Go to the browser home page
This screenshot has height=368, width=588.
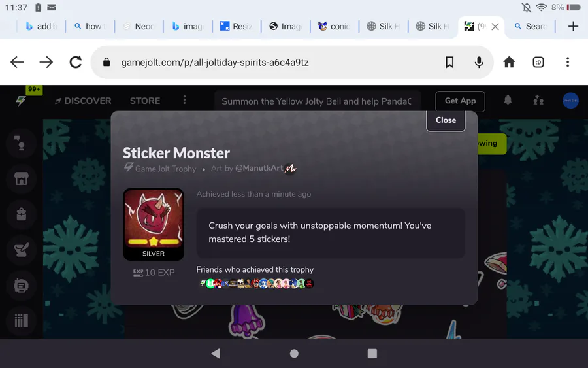509,62
